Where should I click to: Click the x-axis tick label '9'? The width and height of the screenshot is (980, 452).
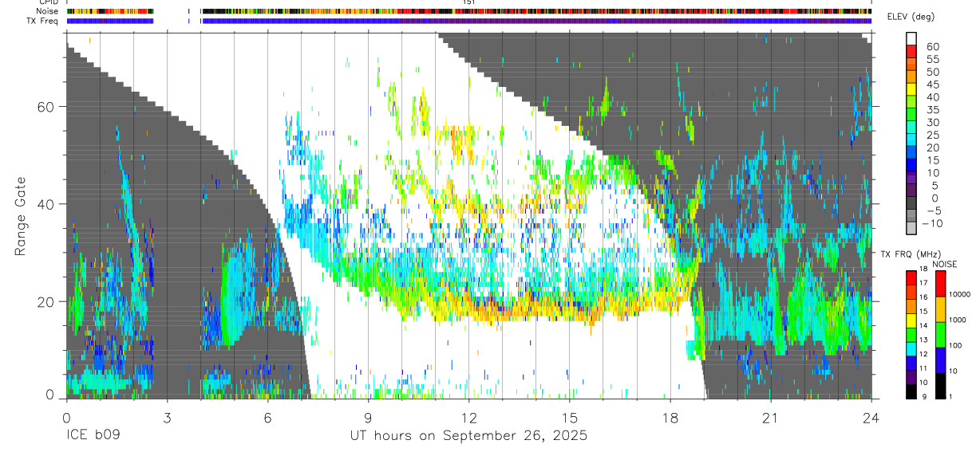[x=368, y=417]
